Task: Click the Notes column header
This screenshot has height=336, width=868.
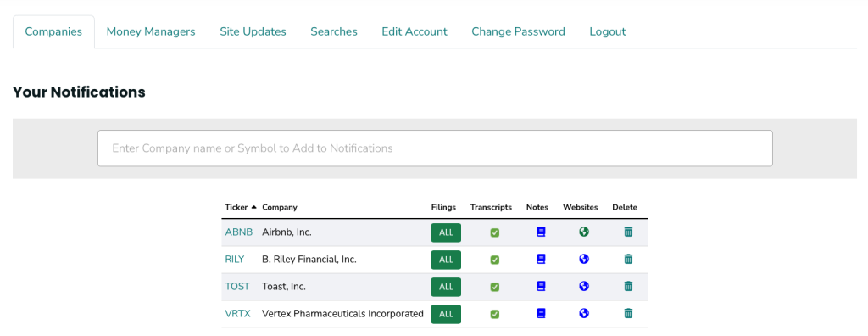Action: point(537,207)
